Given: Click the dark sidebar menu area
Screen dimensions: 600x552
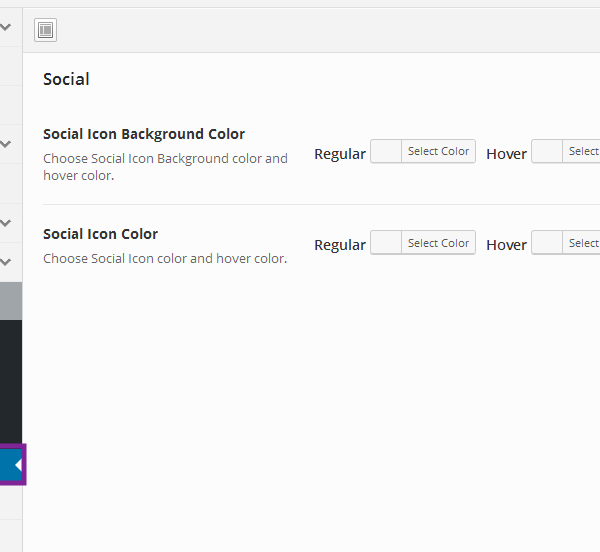Looking at the screenshot, I should point(11,380).
